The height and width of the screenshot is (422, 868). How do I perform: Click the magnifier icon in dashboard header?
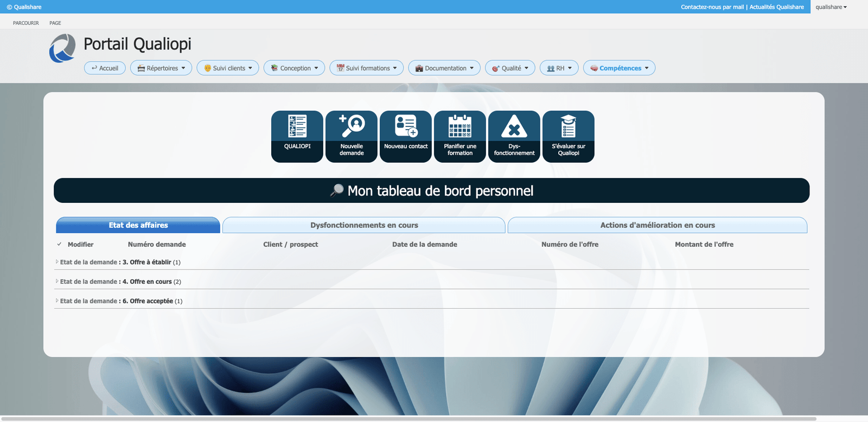[x=337, y=190]
